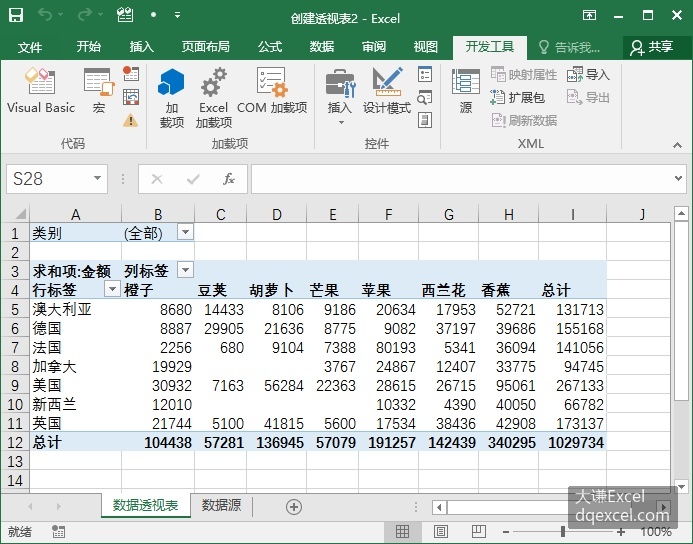Redo the last action

pos(84,15)
